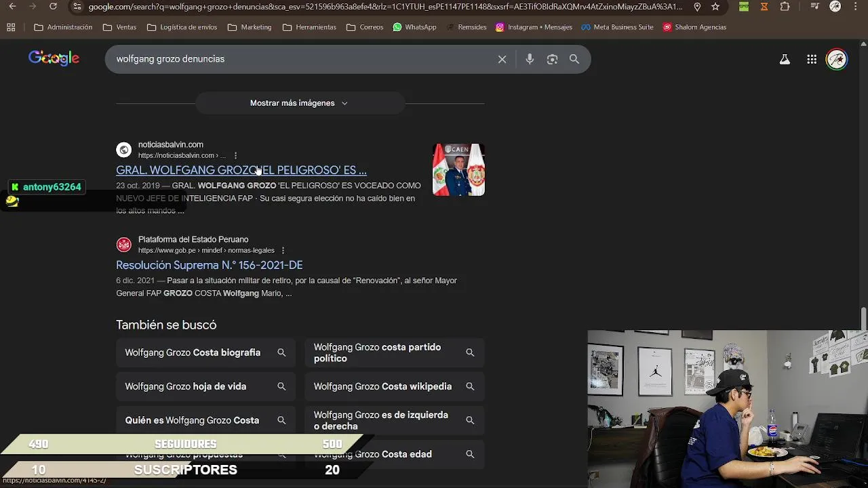Image resolution: width=868 pixels, height=488 pixels.
Task: Search Wolfgang Grozo es de izquierda o derecha
Action: click(395, 420)
